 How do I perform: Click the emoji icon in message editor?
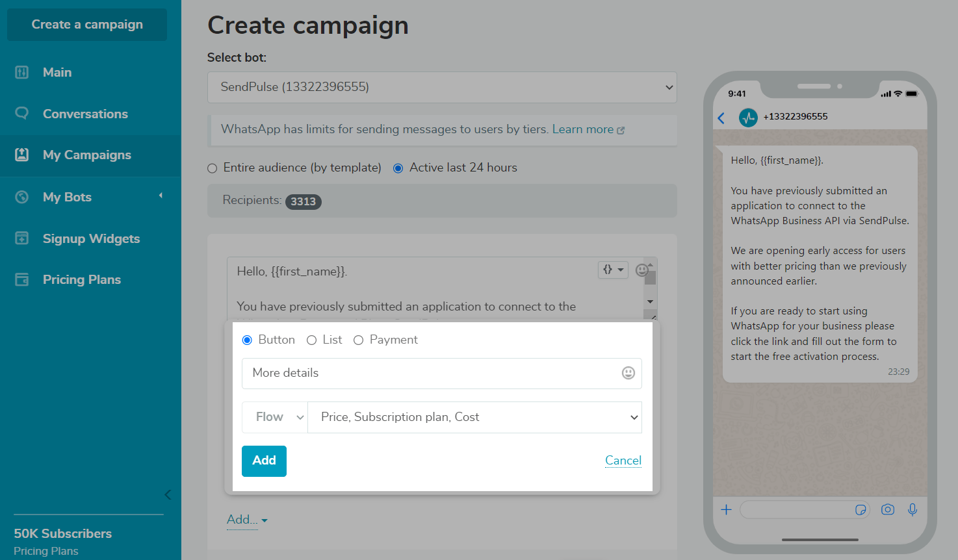(x=641, y=270)
